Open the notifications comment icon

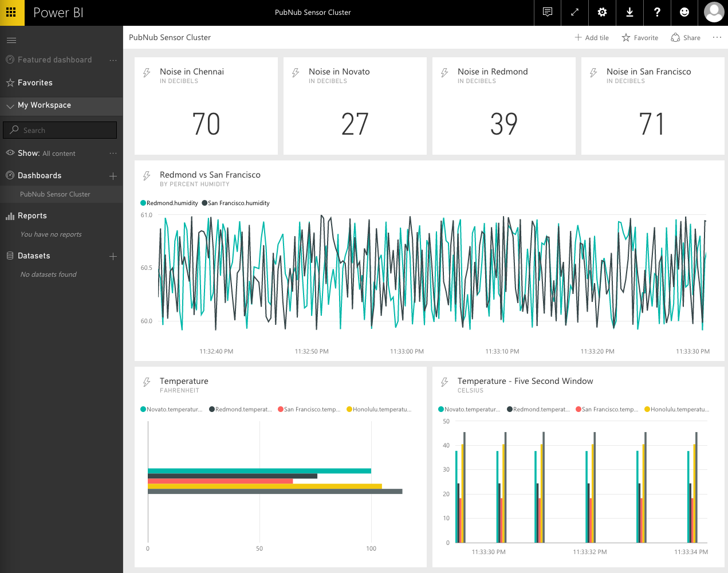click(x=548, y=13)
